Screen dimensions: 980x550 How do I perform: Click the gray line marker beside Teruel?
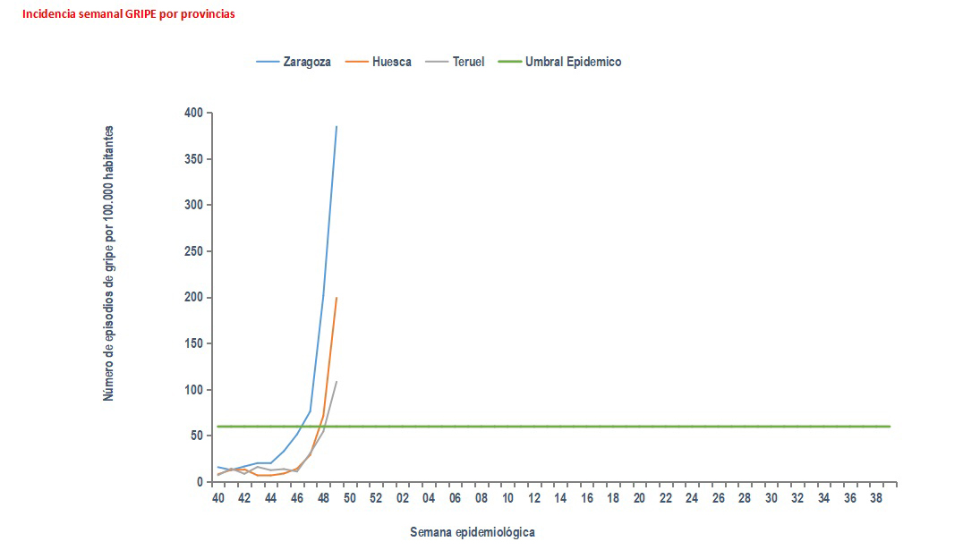tap(434, 63)
